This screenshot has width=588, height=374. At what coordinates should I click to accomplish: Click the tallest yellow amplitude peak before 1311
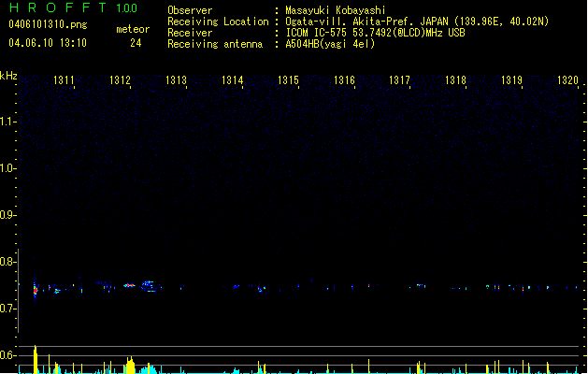click(x=36, y=359)
